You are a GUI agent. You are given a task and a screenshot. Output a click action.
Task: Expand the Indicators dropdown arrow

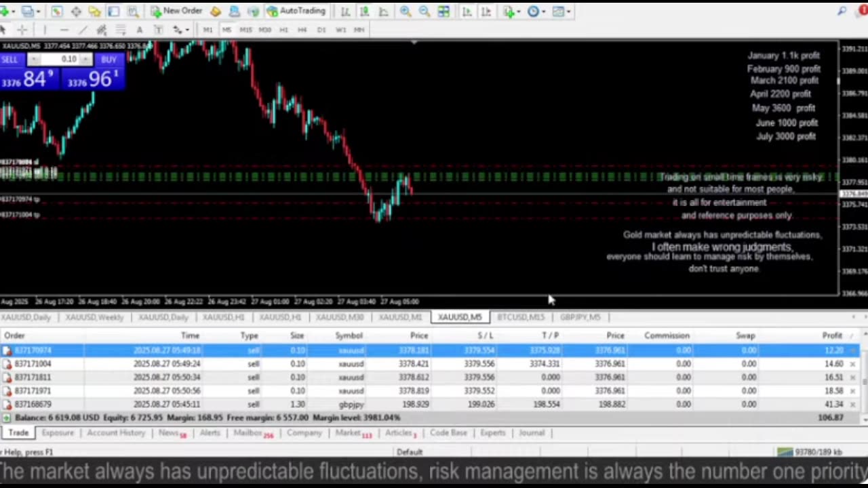[519, 12]
